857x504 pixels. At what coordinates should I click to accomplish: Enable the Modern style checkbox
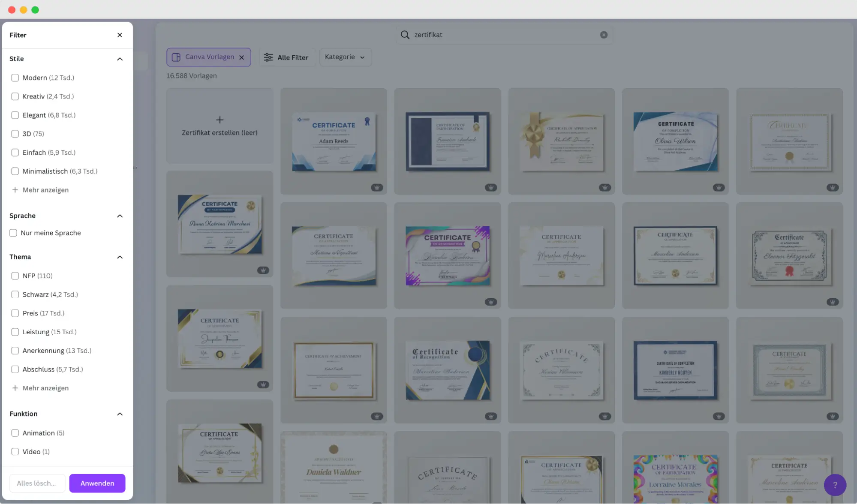tap(15, 78)
